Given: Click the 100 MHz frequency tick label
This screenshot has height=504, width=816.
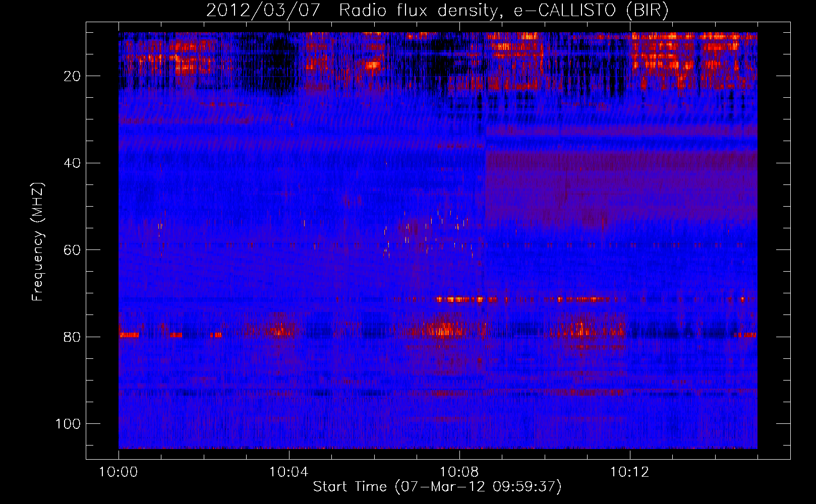Looking at the screenshot, I should tap(68, 424).
